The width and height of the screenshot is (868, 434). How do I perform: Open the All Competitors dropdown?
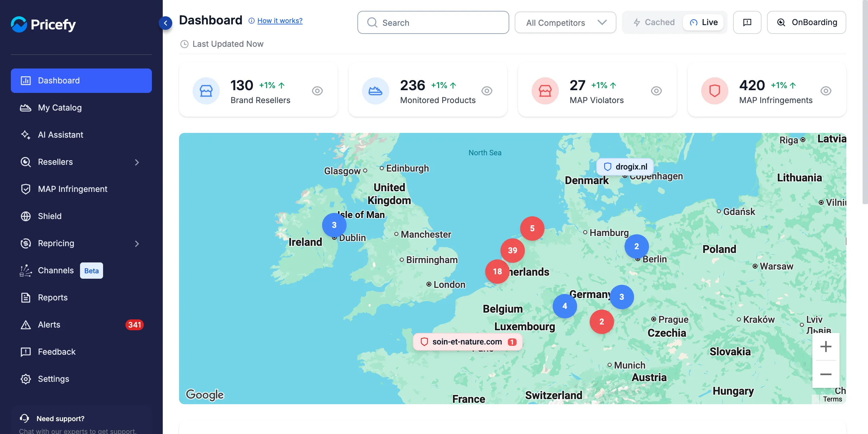pos(566,22)
